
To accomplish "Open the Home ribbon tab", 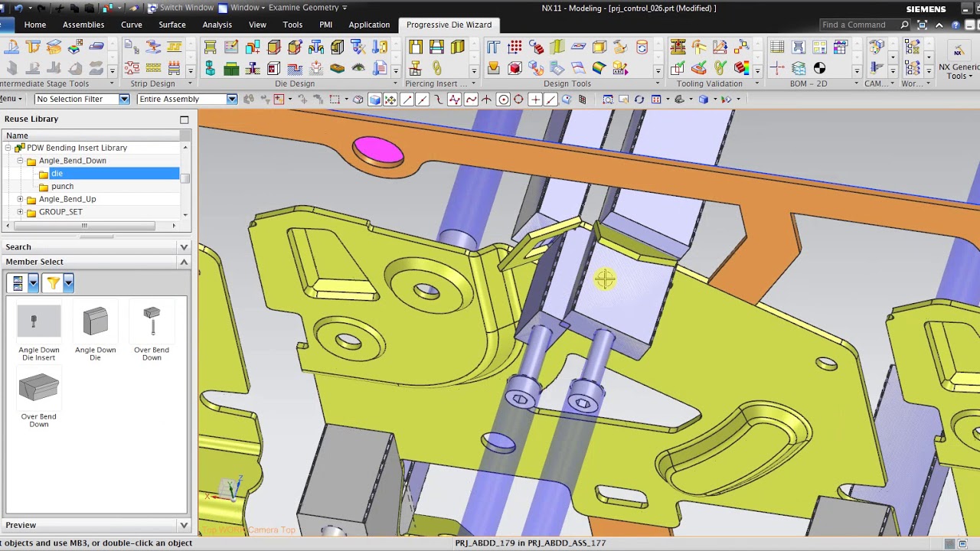I will [34, 24].
